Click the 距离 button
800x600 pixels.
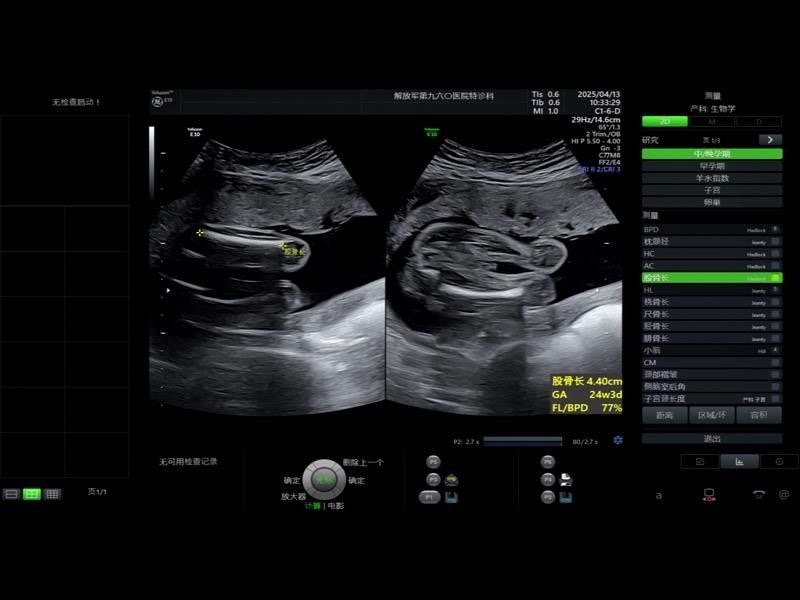click(664, 415)
